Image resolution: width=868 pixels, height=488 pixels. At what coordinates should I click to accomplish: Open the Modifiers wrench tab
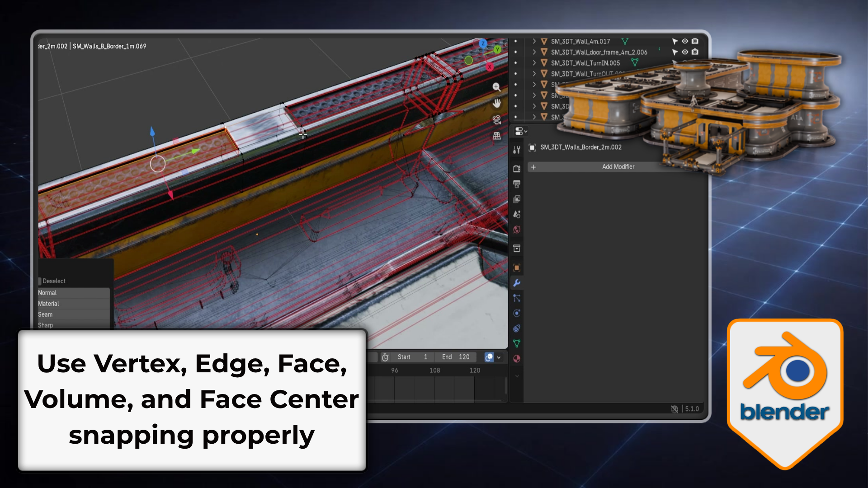tap(517, 283)
